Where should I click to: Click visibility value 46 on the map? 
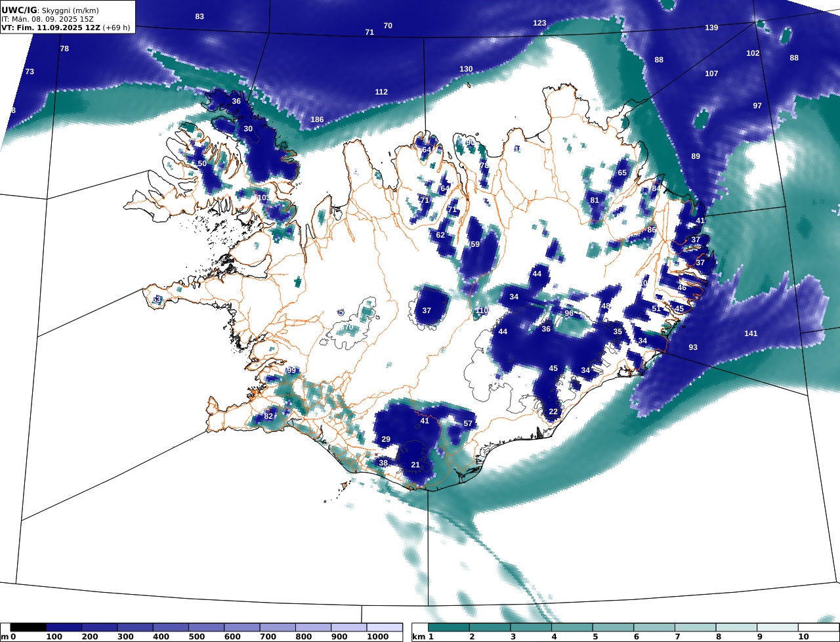point(682,288)
